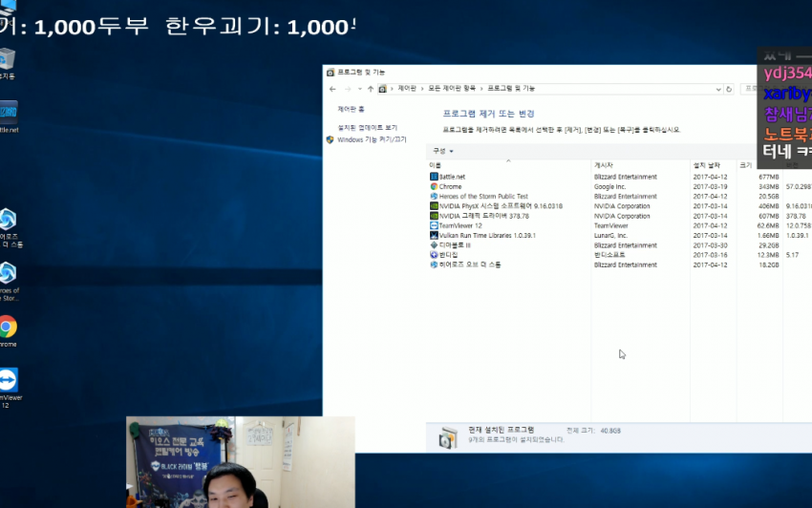Go up one level with up arrow
Screen dimensions: 812x508
pos(371,89)
